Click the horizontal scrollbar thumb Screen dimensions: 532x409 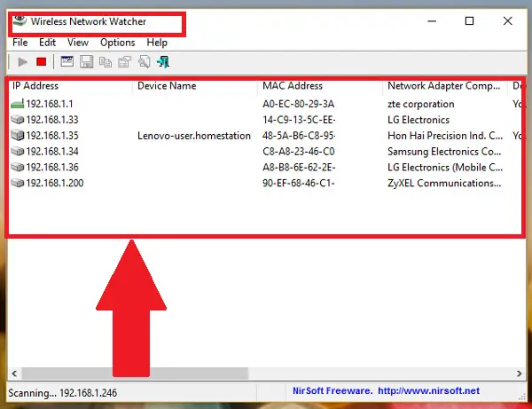pyautogui.click(x=135, y=374)
